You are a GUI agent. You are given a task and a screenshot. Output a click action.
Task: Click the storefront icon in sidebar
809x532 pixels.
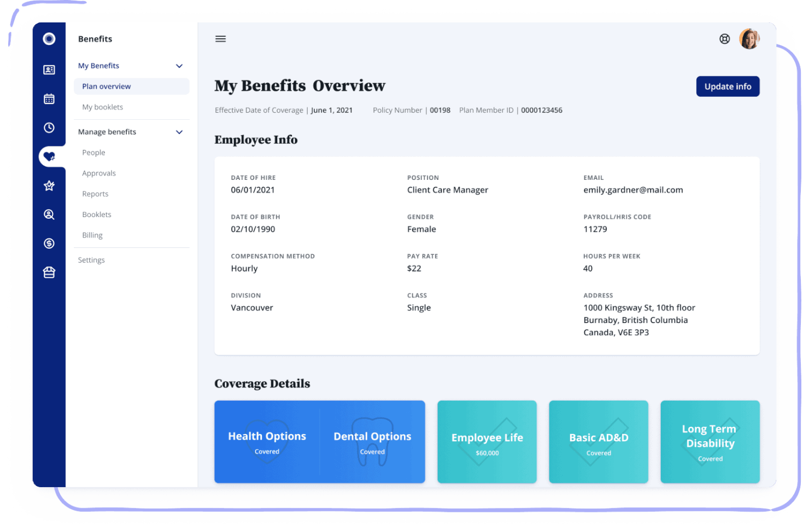(49, 272)
